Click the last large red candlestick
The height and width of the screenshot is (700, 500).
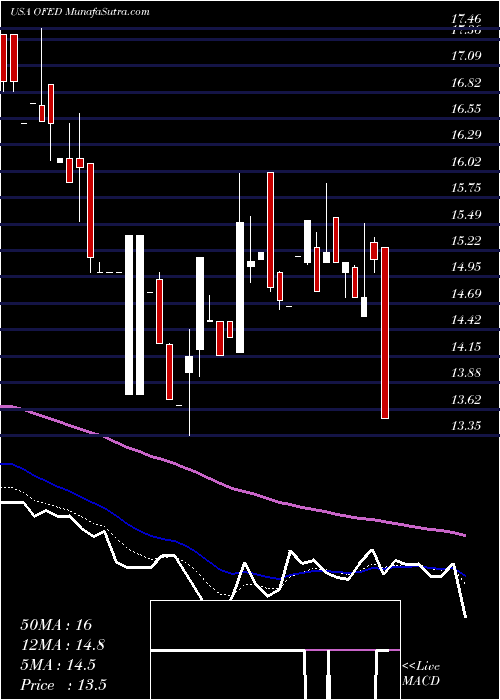pos(384,333)
